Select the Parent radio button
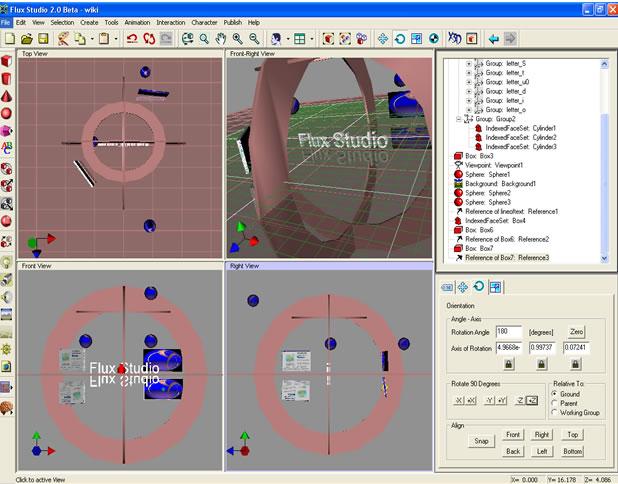This screenshot has height=484, width=618. 555,403
